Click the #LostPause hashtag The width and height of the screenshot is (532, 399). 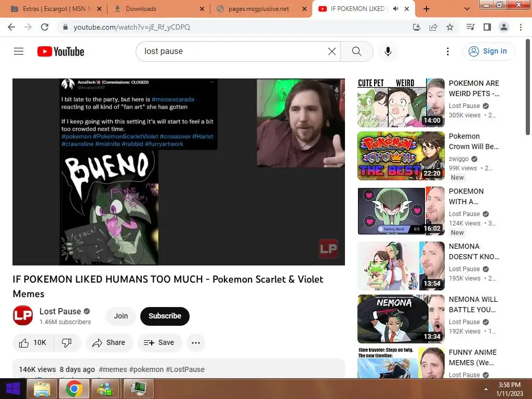pyautogui.click(x=185, y=369)
